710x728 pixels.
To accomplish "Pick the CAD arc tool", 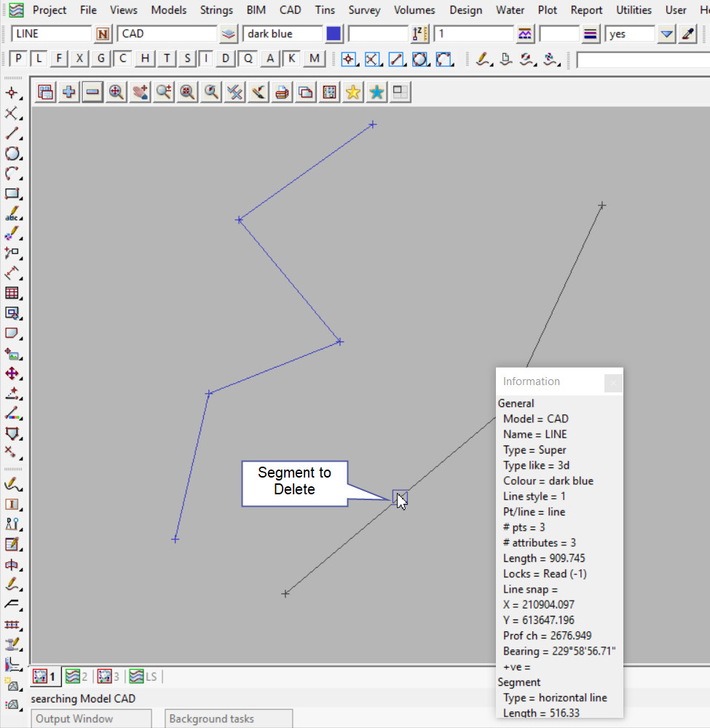I will point(12,174).
